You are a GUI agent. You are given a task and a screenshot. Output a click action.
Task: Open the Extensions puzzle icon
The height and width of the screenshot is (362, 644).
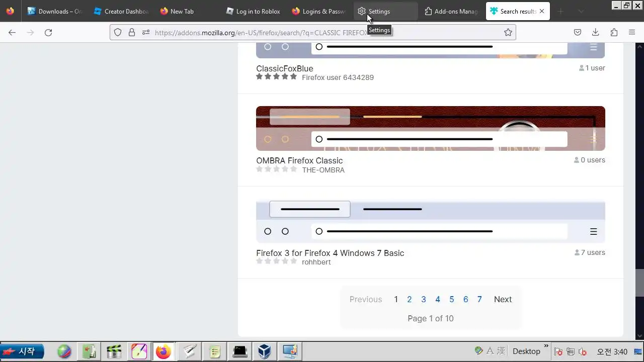(x=614, y=32)
